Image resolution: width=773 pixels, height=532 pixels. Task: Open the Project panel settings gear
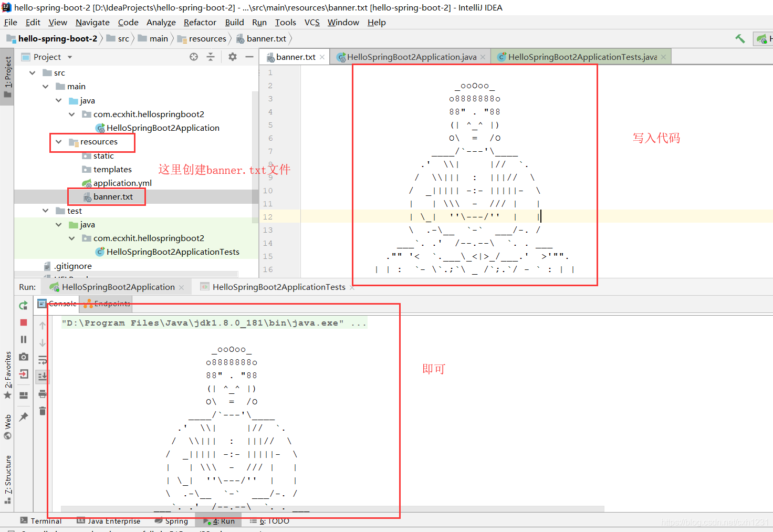[233, 57]
